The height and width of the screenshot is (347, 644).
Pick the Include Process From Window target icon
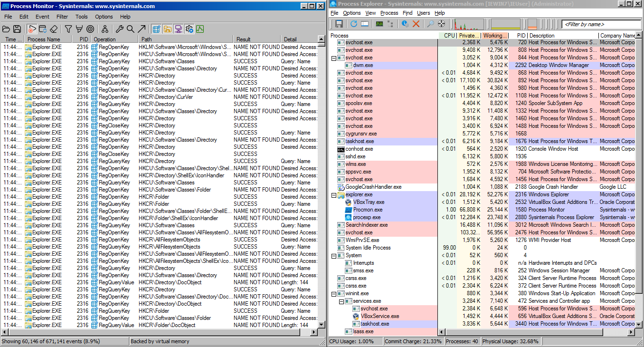[x=90, y=29]
